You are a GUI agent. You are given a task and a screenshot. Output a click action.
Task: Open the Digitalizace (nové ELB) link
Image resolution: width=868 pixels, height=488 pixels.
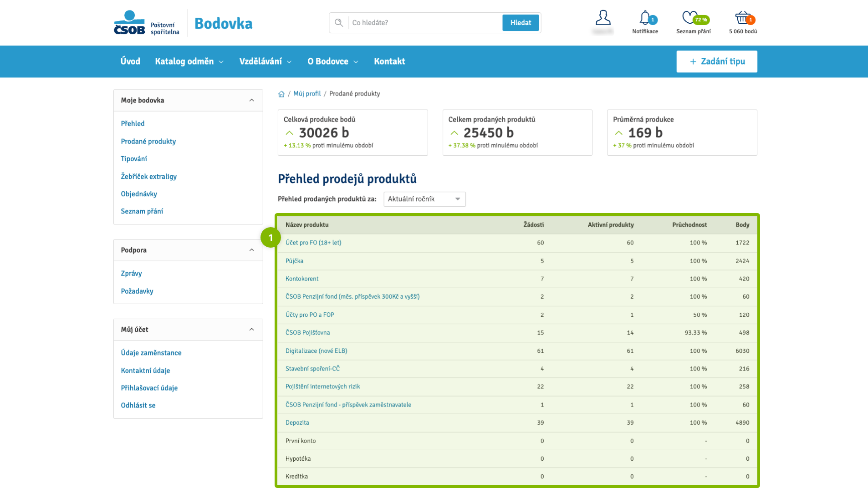click(316, 351)
